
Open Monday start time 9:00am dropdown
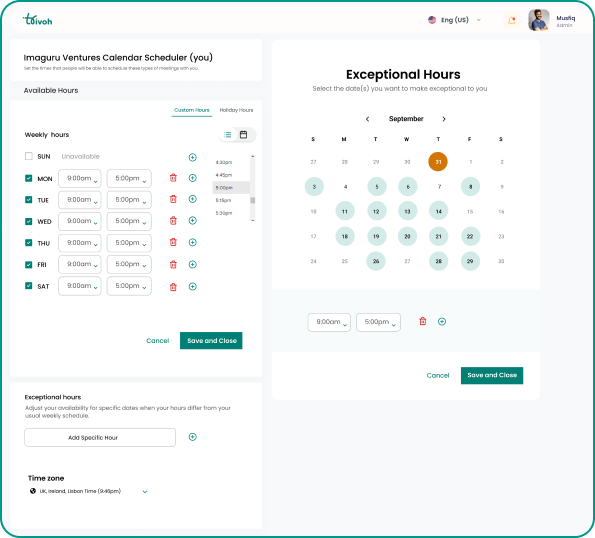click(80, 178)
